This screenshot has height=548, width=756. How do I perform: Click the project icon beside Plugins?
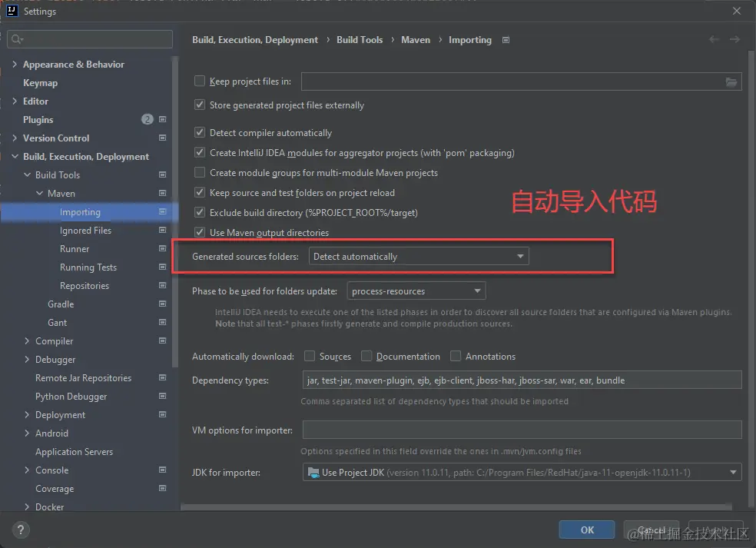point(162,119)
